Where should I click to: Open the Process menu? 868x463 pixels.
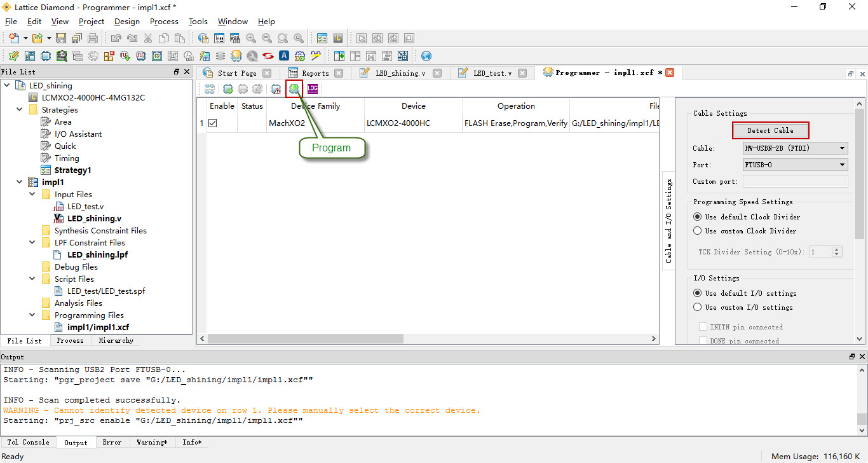(164, 21)
